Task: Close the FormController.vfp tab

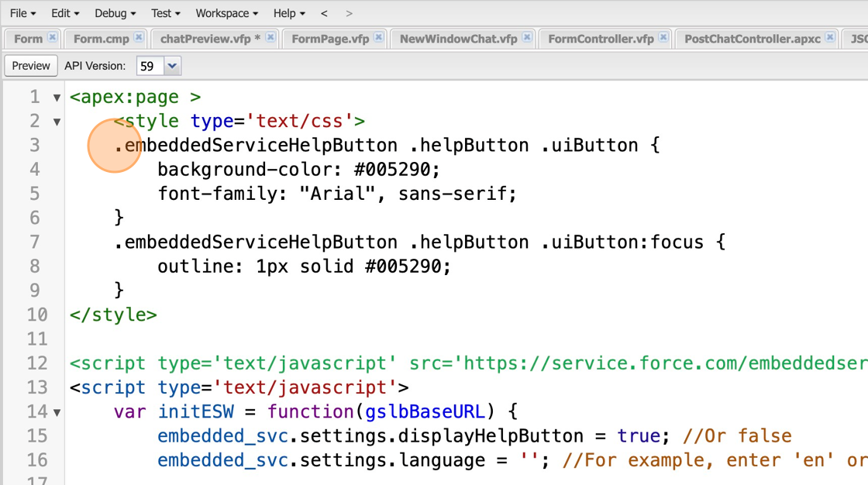Action: (663, 37)
